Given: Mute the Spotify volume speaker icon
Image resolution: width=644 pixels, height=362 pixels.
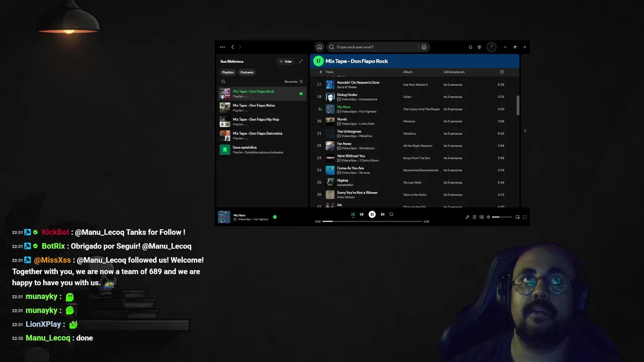Looking at the screenshot, I should (x=489, y=217).
